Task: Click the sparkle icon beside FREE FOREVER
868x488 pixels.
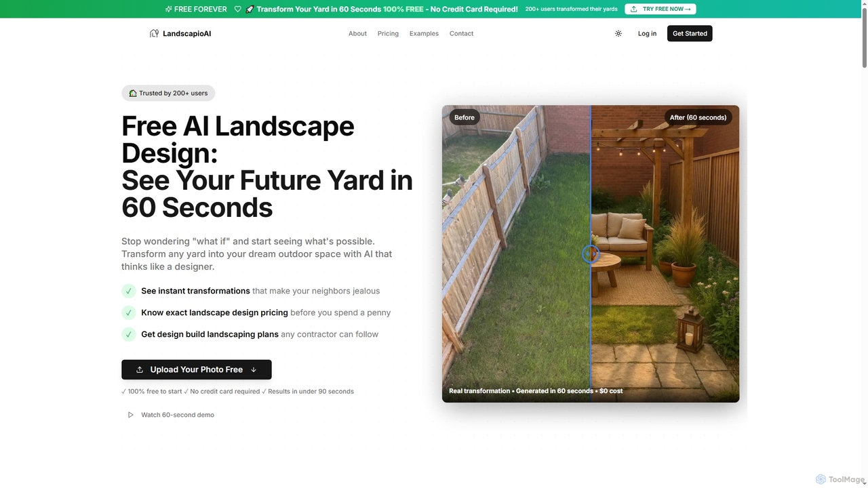Action: tap(168, 9)
